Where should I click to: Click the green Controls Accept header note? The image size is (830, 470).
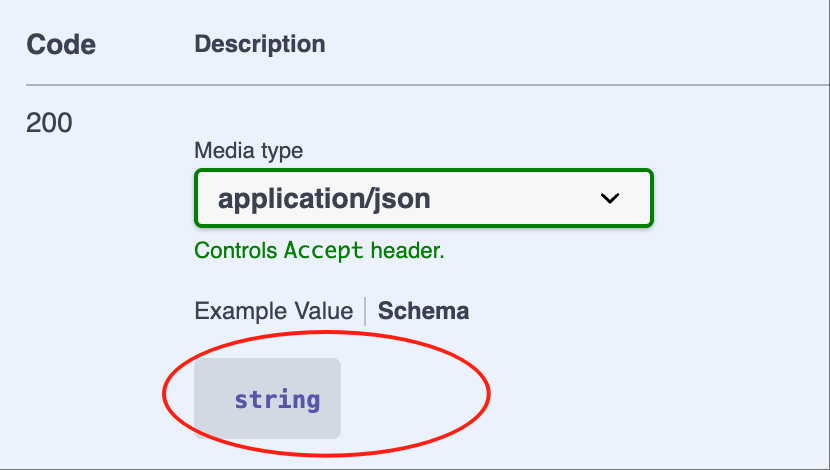[319, 250]
